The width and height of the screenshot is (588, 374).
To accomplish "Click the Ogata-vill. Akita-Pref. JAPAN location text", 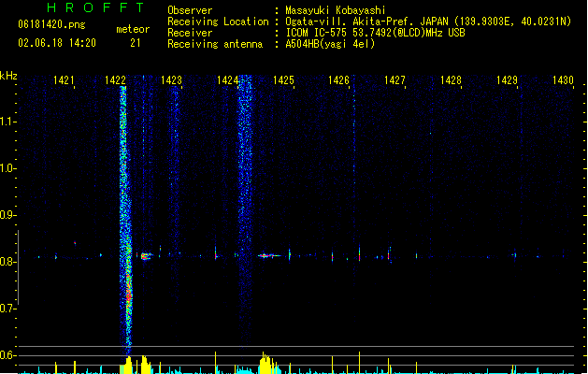I will [x=428, y=22].
